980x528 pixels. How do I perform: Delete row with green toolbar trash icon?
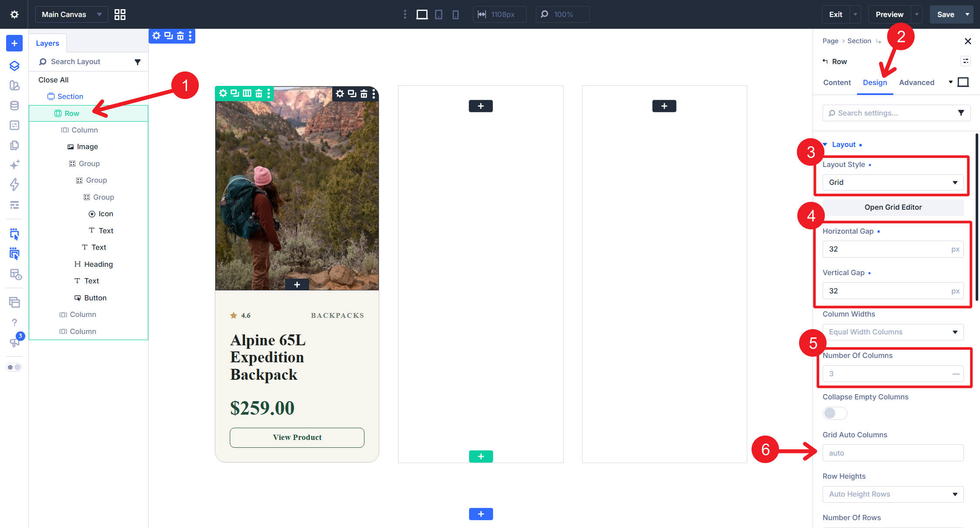(x=259, y=93)
